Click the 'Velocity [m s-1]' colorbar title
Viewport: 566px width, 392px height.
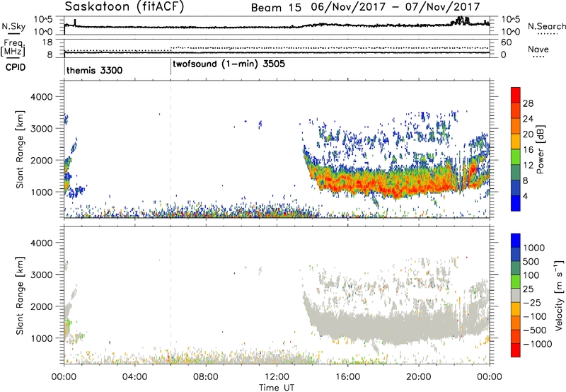coord(559,295)
